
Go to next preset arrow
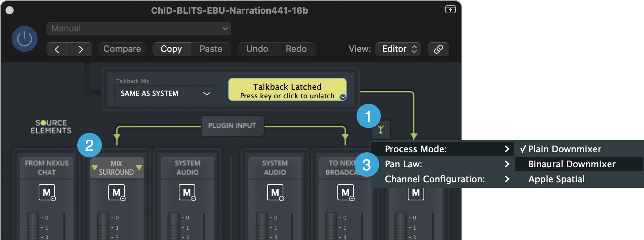point(81,49)
